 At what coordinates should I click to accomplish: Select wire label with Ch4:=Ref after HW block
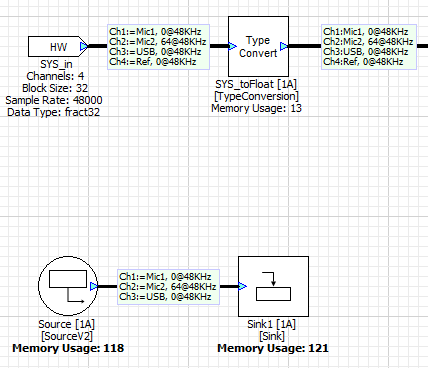(x=158, y=47)
